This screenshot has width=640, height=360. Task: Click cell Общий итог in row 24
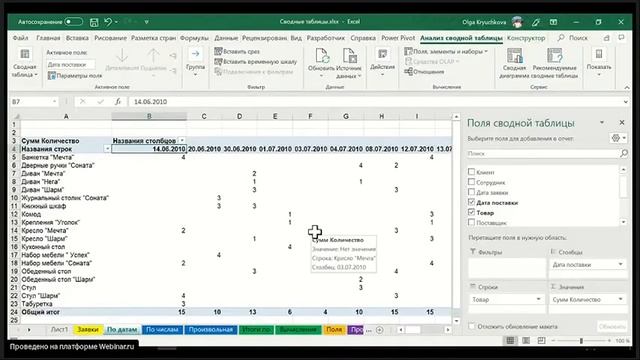tap(66, 312)
